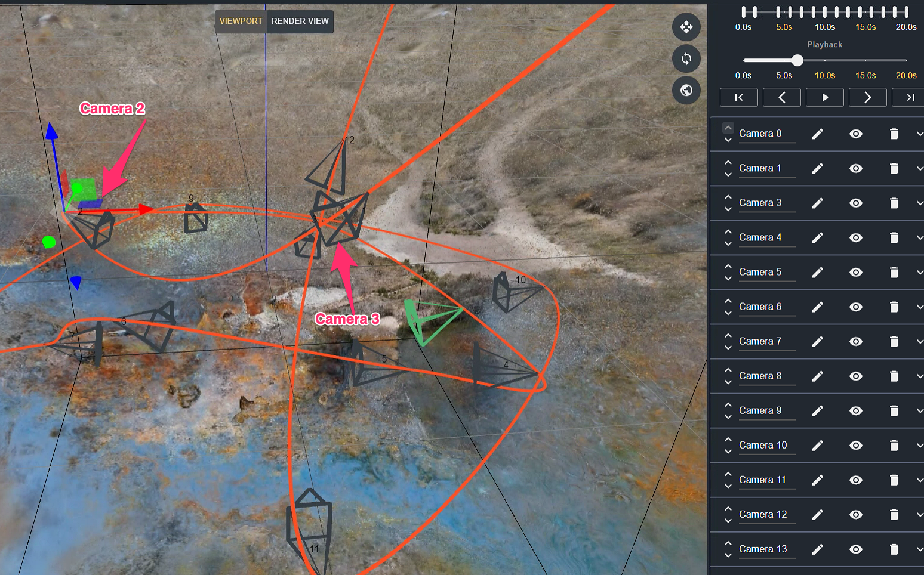Click camera frustum labeled 9 in viewport
This screenshot has height=575, width=924.
point(196,218)
